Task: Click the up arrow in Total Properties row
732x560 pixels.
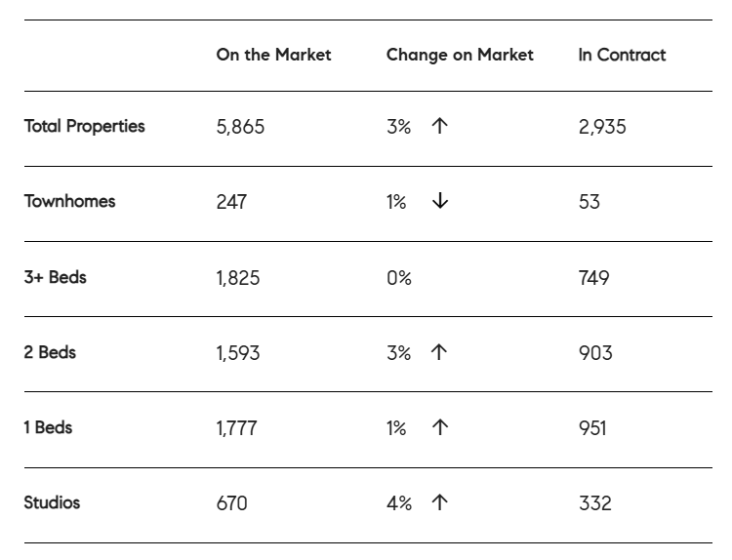Action: 439,127
